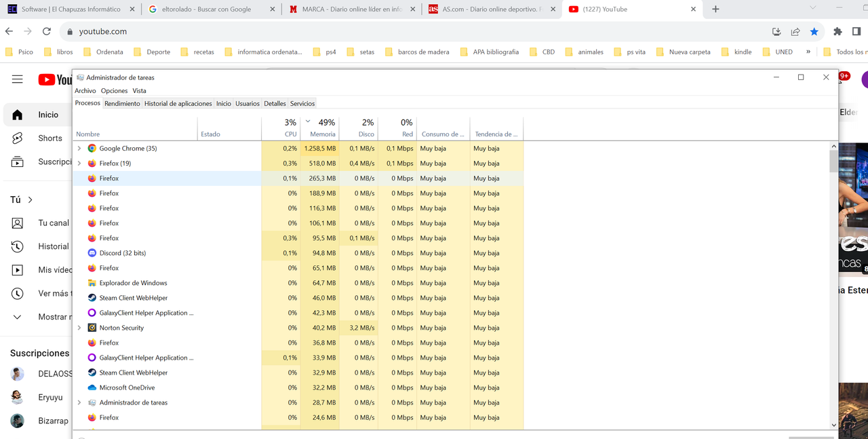Sort processes by the Nombre column header
The width and height of the screenshot is (868, 439).
[136, 128]
